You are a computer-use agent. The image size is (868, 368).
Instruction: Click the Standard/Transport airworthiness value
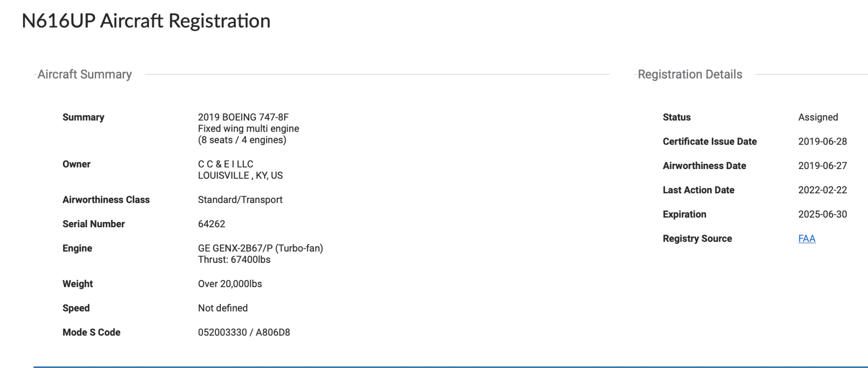(240, 200)
